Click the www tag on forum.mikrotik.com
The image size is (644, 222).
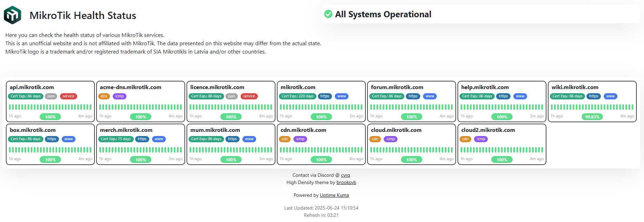pyautogui.click(x=430, y=96)
